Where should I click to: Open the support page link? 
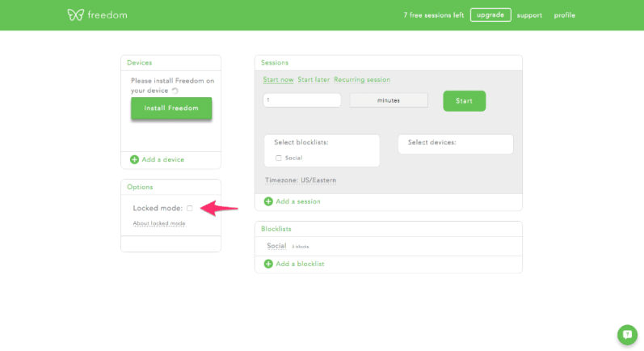pos(529,15)
